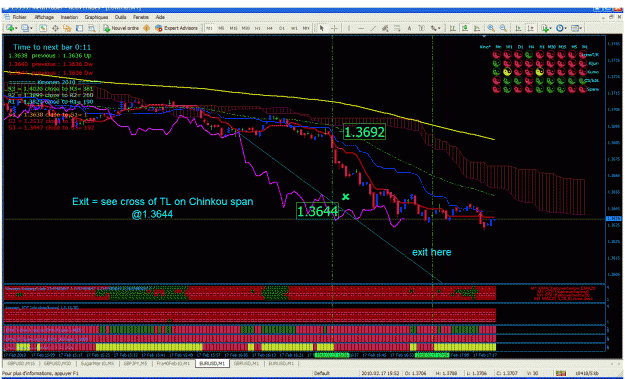Toggle the Data Window crosshair-target icon
This screenshot has height=379, width=625.
click(55, 28)
